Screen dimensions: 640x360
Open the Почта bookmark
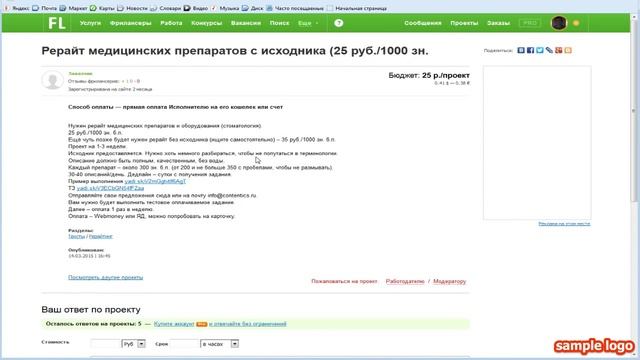point(45,8)
